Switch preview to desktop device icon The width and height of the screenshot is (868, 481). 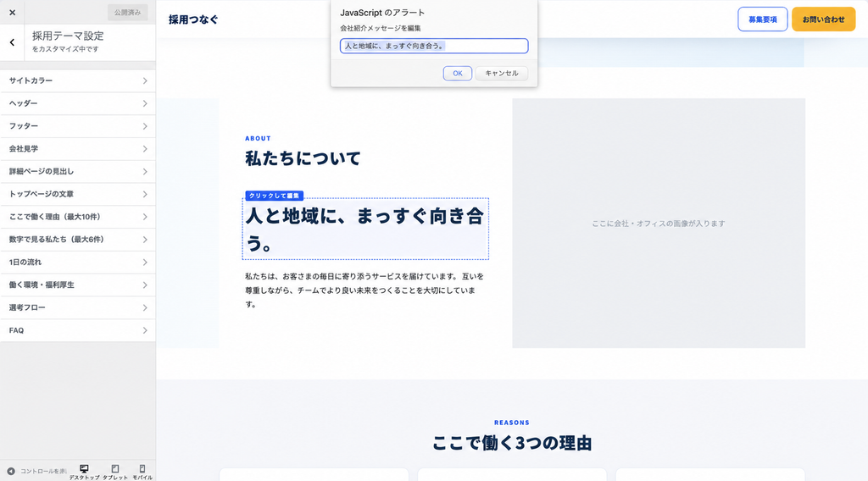point(84,472)
